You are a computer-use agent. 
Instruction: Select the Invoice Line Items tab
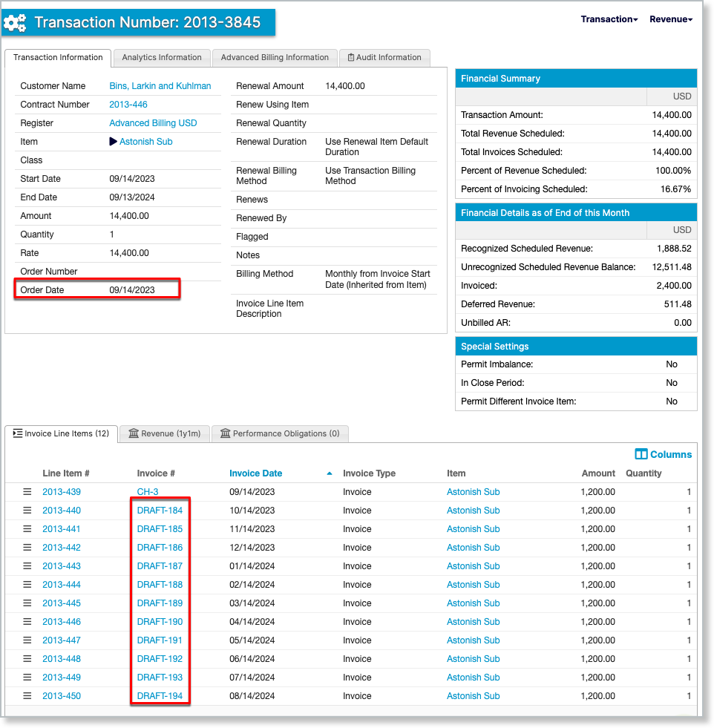61,433
